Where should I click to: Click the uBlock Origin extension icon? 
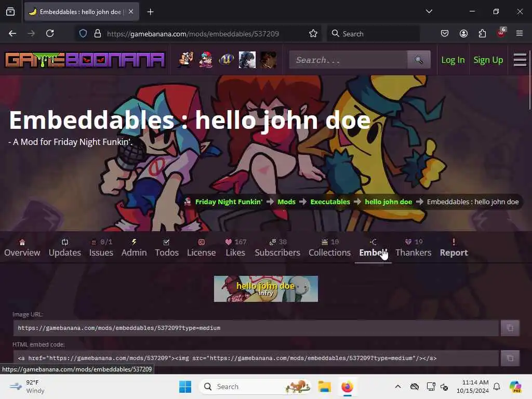[x=501, y=33]
